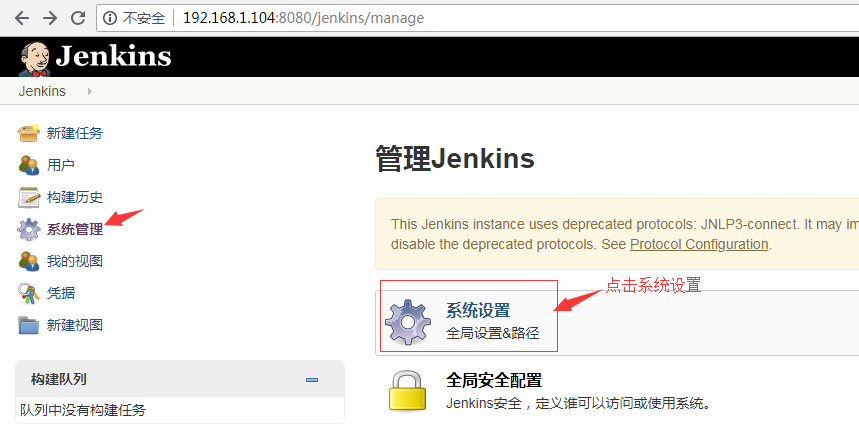
Task: Expand the Jenkins breadcrumb arrow
Action: point(89,91)
